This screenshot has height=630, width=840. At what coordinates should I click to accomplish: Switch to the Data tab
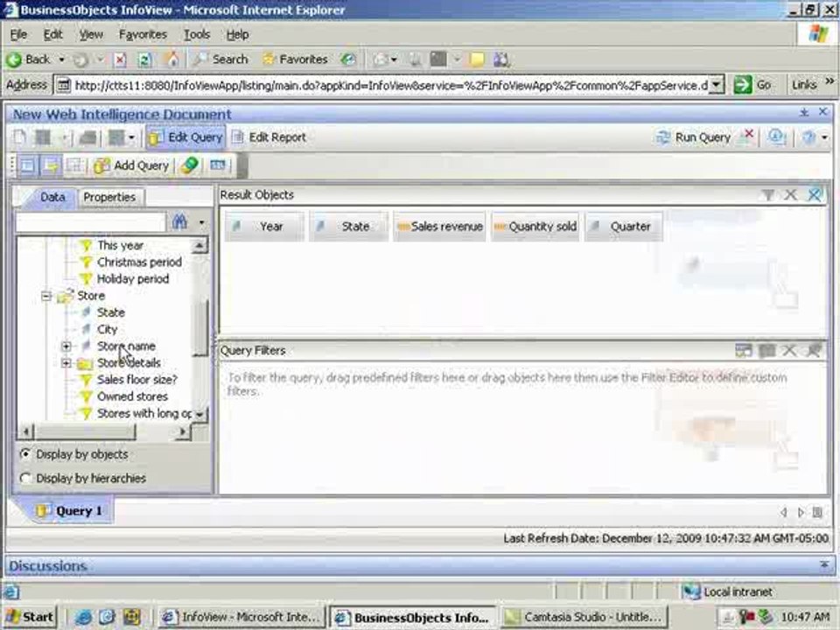pyautogui.click(x=52, y=197)
